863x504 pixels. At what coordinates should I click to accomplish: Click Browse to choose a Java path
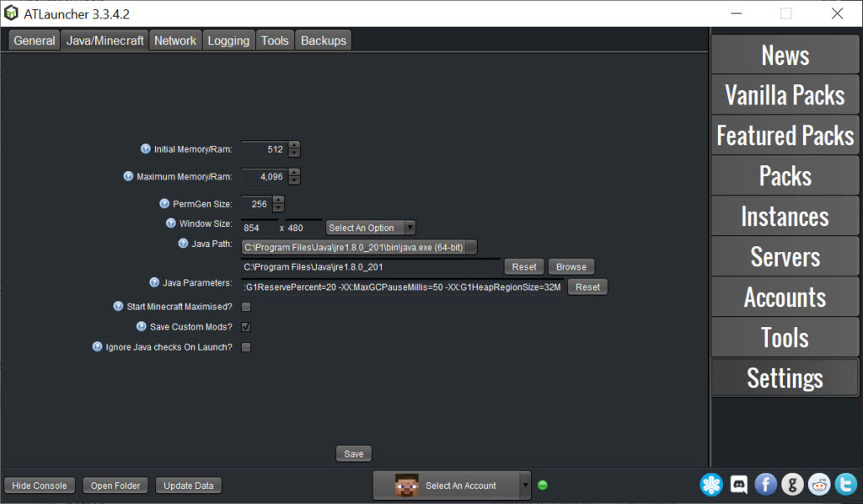click(x=571, y=267)
